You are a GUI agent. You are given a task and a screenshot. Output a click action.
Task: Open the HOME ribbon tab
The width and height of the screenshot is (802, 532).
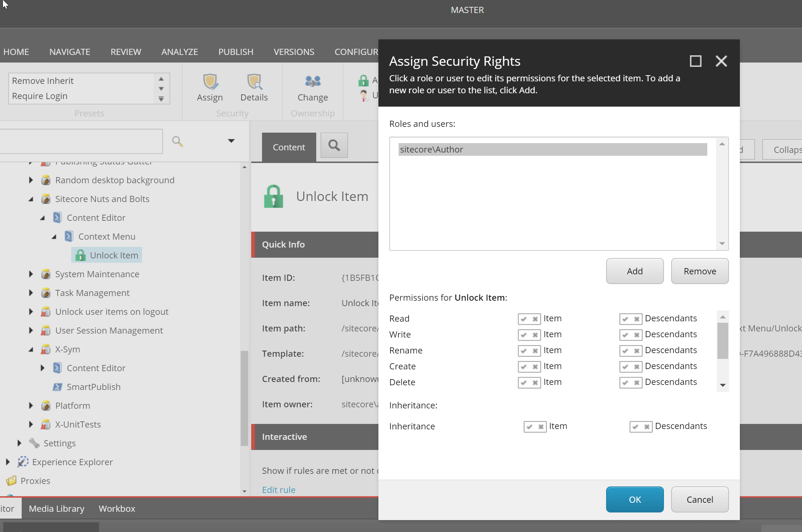pyautogui.click(x=16, y=52)
